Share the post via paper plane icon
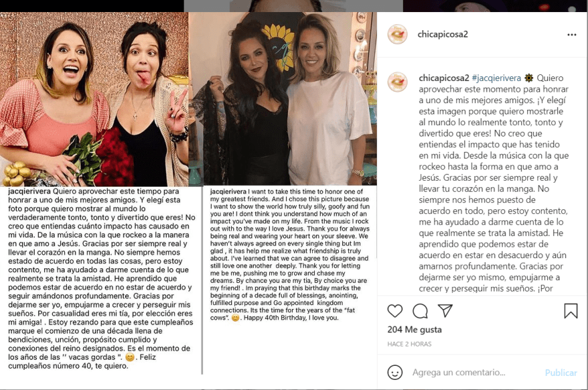588x390 pixels. pos(445,311)
